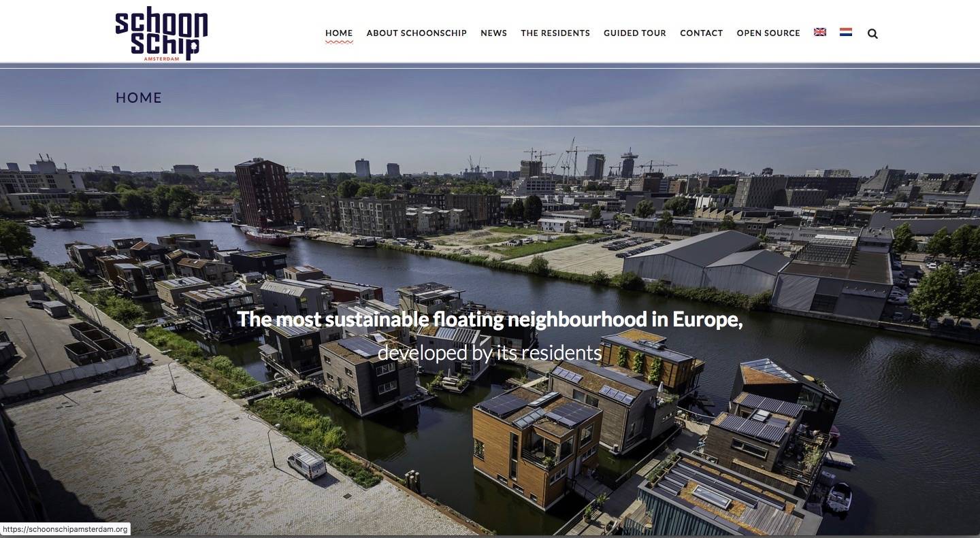Viewport: 980px width, 538px height.
Task: Open the CONTACT page link
Action: (x=702, y=33)
